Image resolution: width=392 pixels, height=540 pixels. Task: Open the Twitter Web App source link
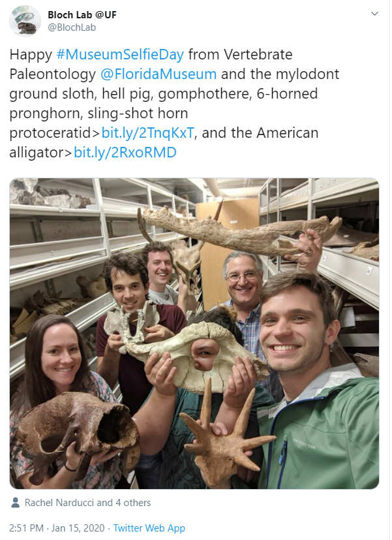click(x=149, y=528)
